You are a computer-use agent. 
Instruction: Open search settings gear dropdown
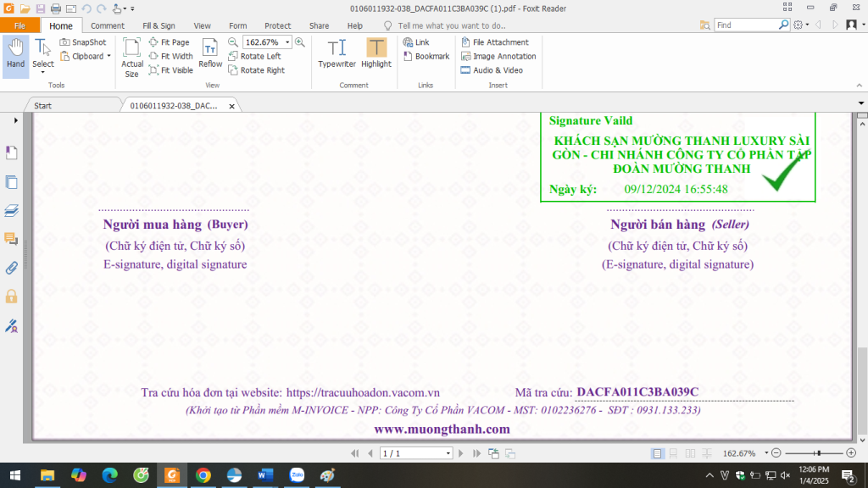pos(801,25)
